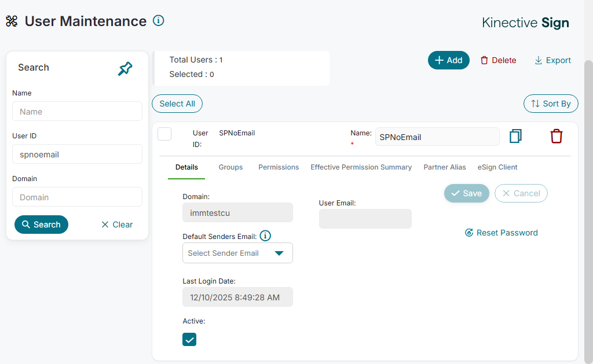Image resolution: width=593 pixels, height=364 pixels.
Task: Click the pin icon in Search panel
Action: tap(125, 69)
